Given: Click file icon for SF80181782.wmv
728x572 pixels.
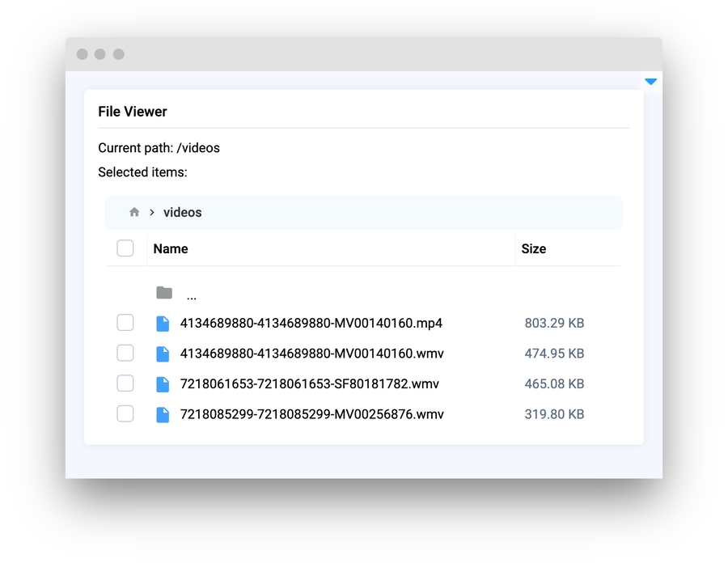Looking at the screenshot, I should point(163,384).
